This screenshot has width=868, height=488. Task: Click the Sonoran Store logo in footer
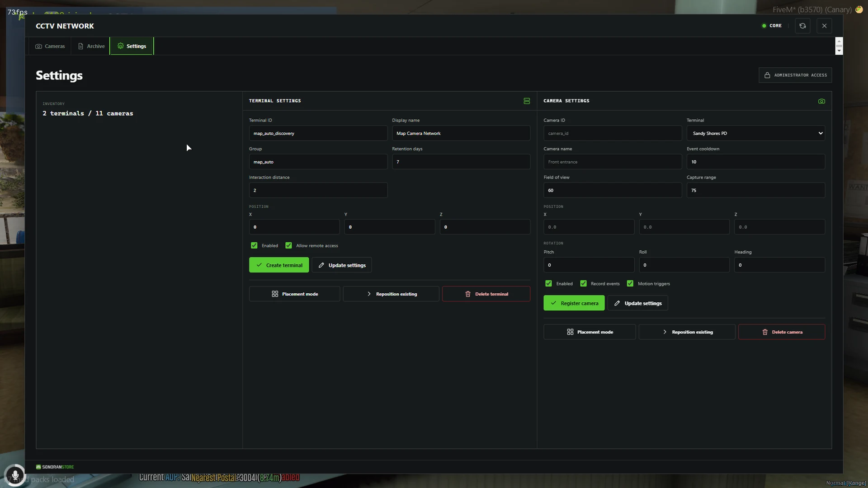pos(55,467)
